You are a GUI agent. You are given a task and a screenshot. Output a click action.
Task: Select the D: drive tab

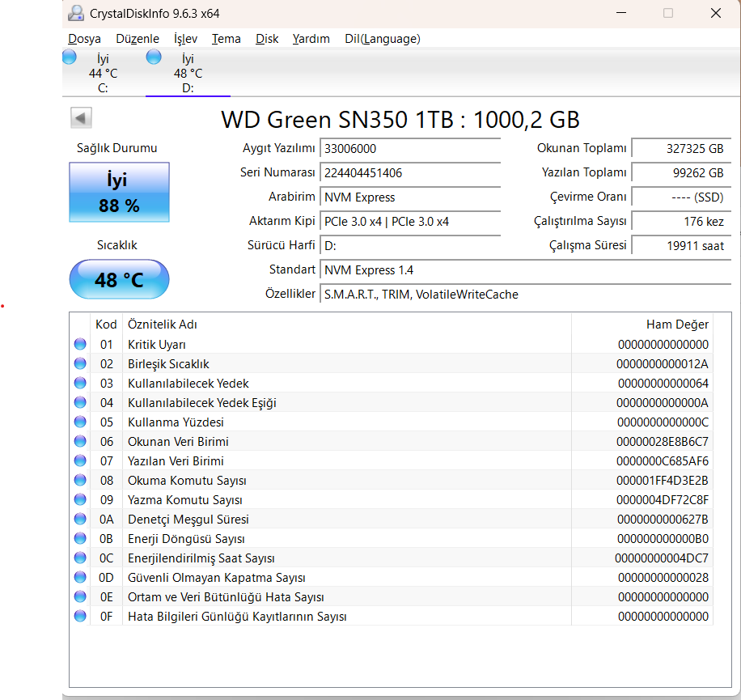point(188,73)
